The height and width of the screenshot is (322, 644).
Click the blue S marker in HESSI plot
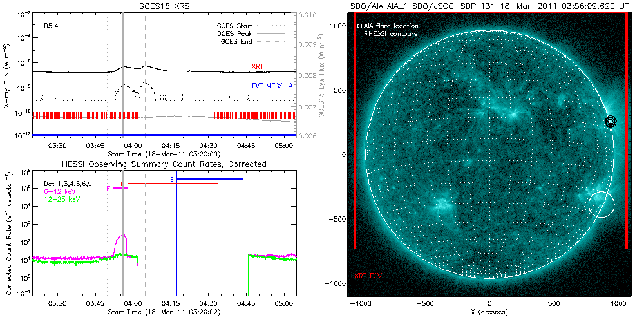[x=172, y=179]
